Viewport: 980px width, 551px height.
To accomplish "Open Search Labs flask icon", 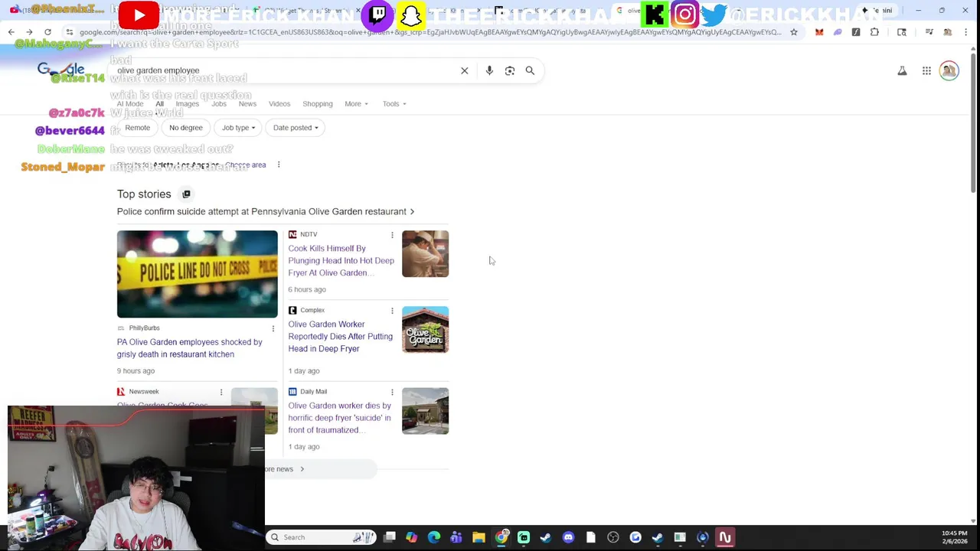I will tap(902, 71).
